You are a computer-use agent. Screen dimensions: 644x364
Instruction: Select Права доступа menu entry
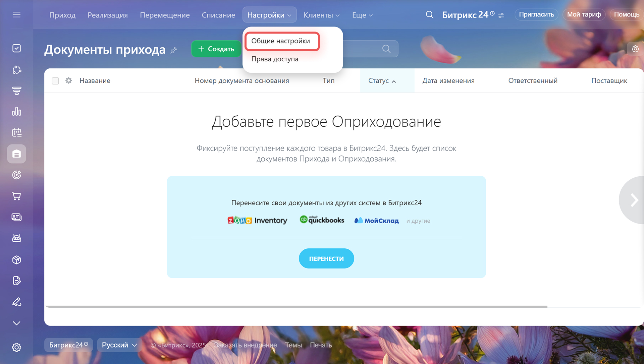275,59
